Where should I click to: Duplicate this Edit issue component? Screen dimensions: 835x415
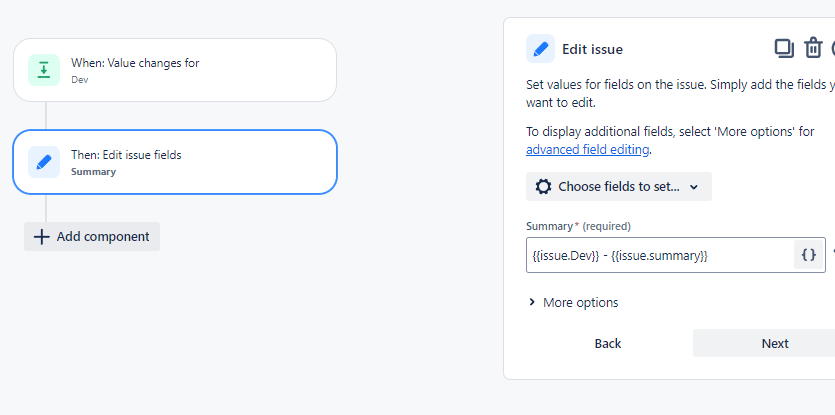[x=784, y=48]
